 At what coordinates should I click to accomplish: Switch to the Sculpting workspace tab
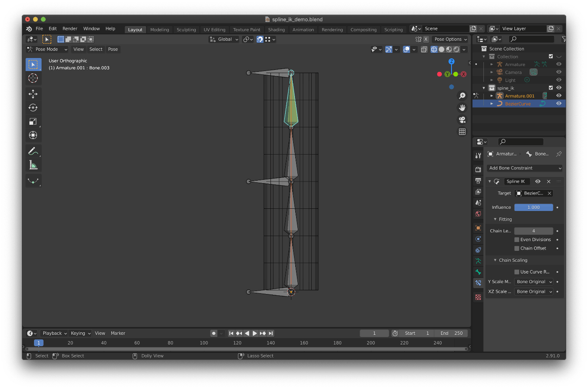coord(186,30)
